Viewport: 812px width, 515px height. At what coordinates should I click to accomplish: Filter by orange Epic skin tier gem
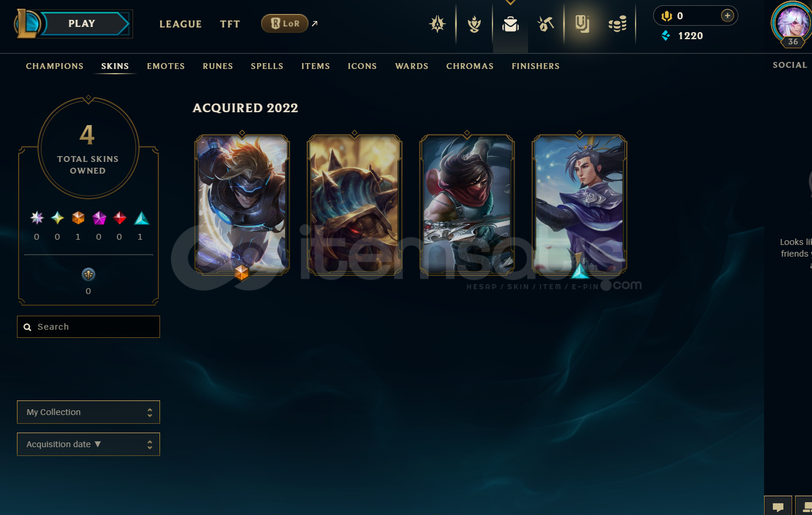pos(78,218)
